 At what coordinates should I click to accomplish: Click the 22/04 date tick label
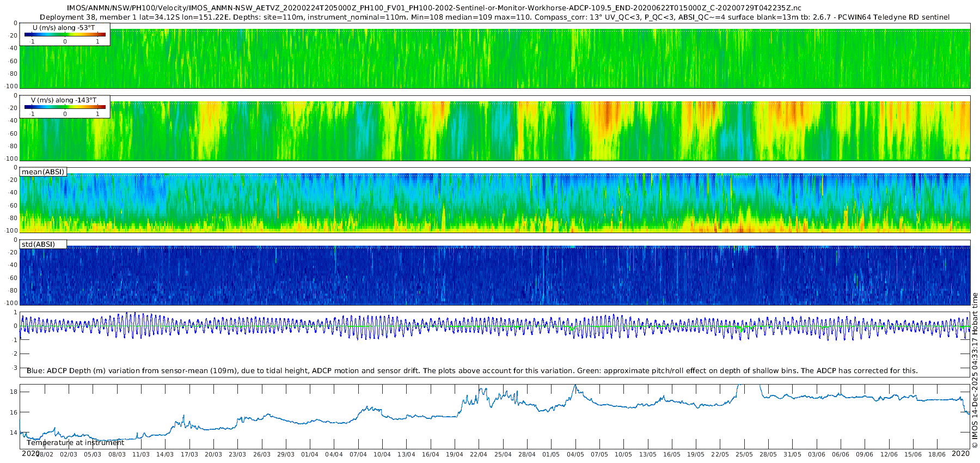click(x=479, y=454)
